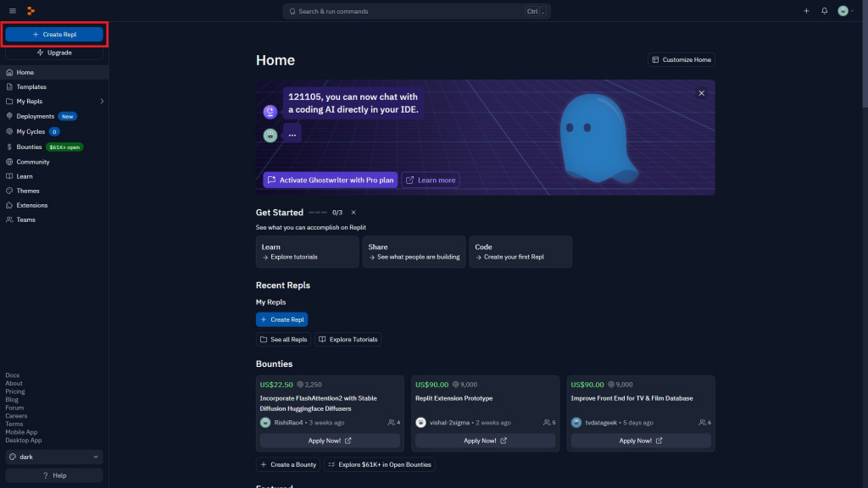Click the Replit logo icon
Image resolution: width=868 pixels, height=488 pixels.
(31, 11)
